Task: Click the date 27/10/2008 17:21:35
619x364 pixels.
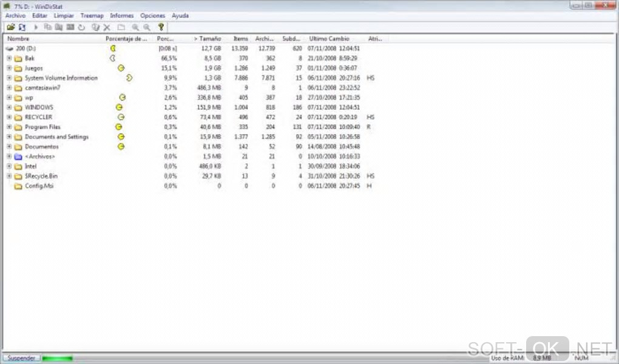Action: click(x=334, y=98)
